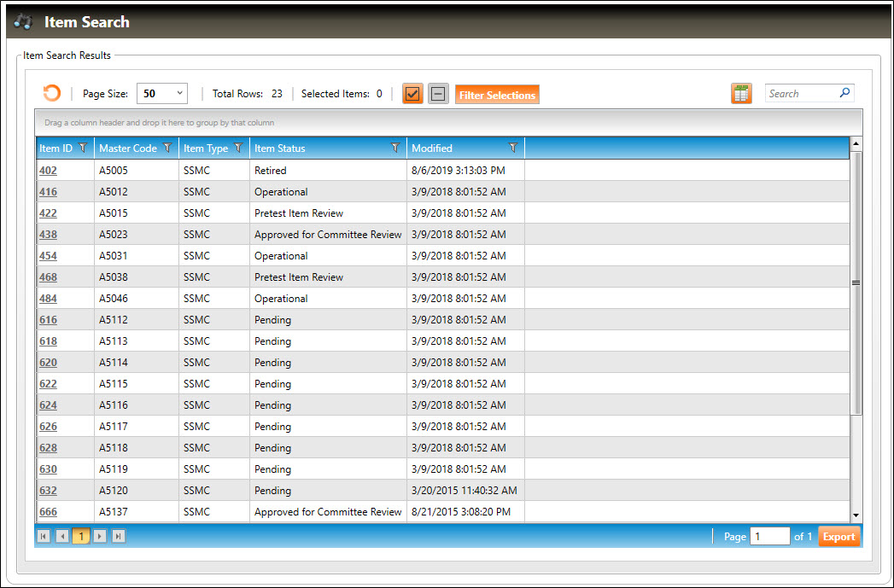
Task: Click the Export button
Action: [838, 536]
